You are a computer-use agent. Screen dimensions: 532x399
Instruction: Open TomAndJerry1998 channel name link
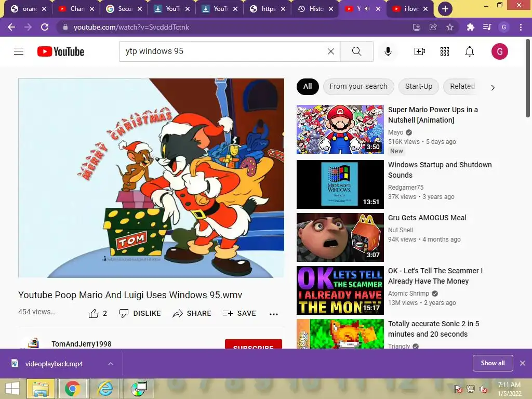82,344
